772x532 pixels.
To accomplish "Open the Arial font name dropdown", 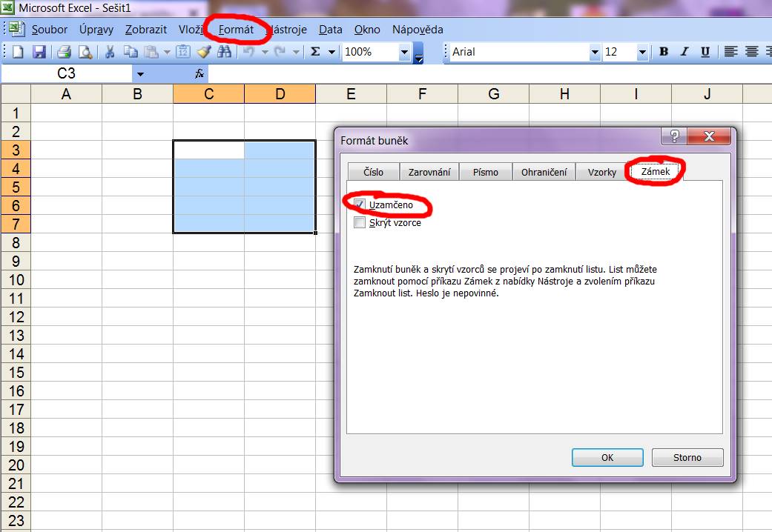I will pos(595,52).
